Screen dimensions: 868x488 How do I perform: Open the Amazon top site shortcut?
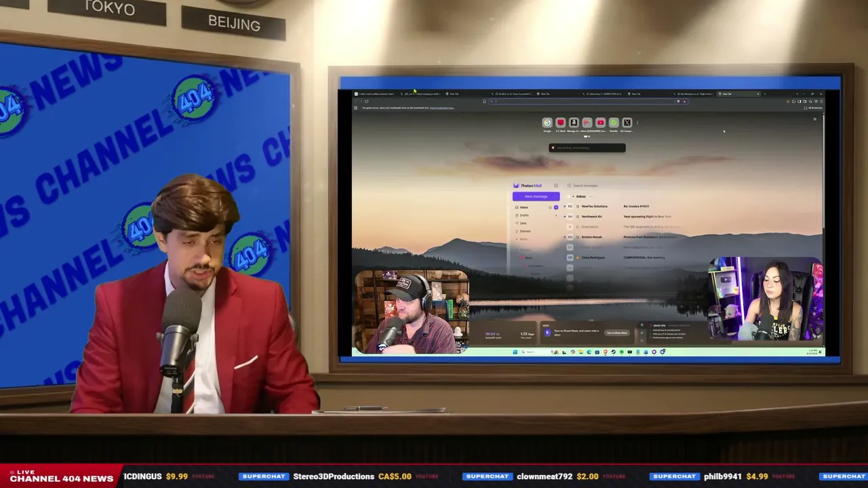tap(574, 123)
